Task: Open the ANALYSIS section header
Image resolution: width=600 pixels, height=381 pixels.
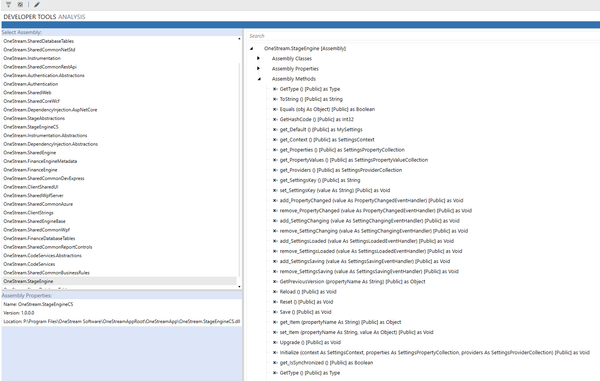Action: pos(72,17)
